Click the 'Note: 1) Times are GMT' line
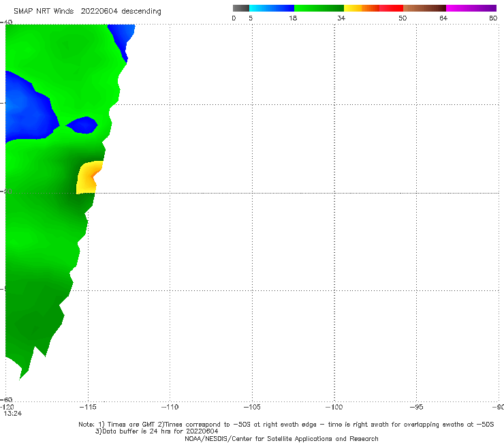Image resolution: width=504 pixels, height=443 pixels. coord(286,425)
